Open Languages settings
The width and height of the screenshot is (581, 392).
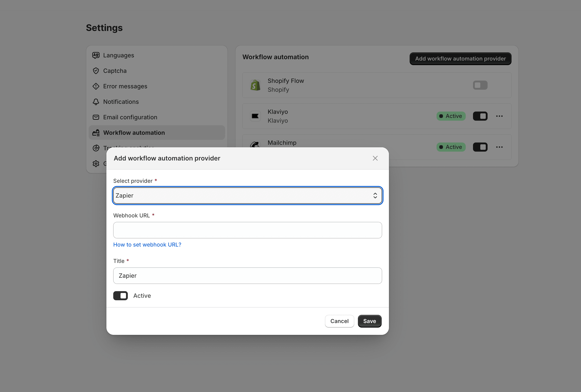tap(157, 55)
